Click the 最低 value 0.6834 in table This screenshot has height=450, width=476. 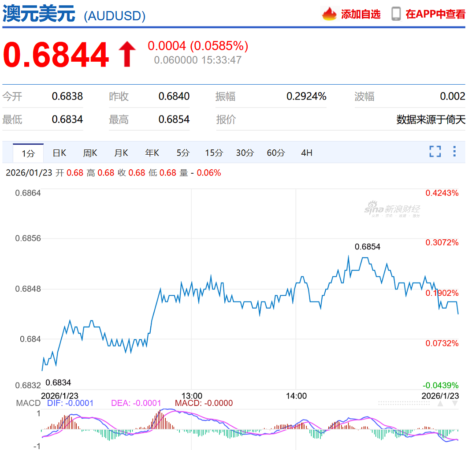point(67,119)
